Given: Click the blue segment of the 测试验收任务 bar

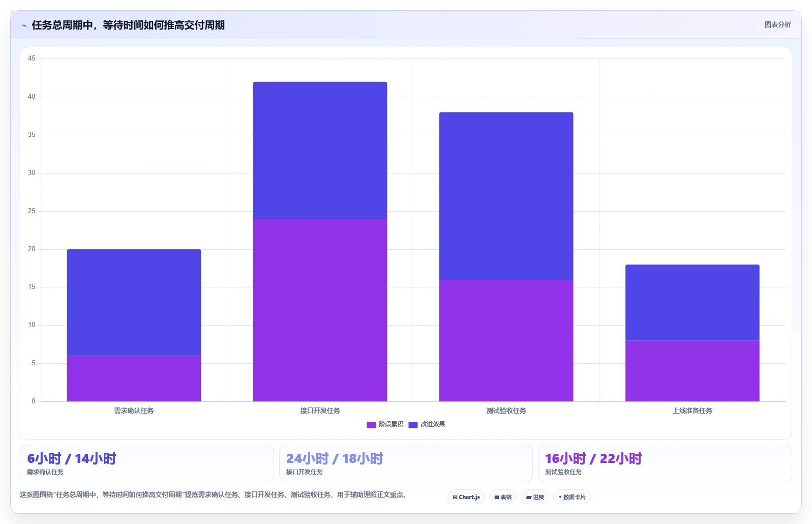Looking at the screenshot, I should click(506, 196).
